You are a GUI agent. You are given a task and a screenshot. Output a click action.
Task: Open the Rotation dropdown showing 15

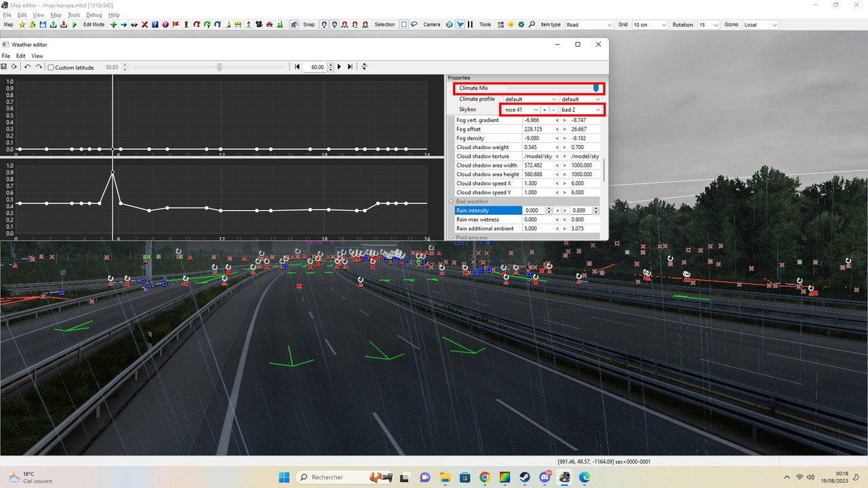(x=709, y=25)
